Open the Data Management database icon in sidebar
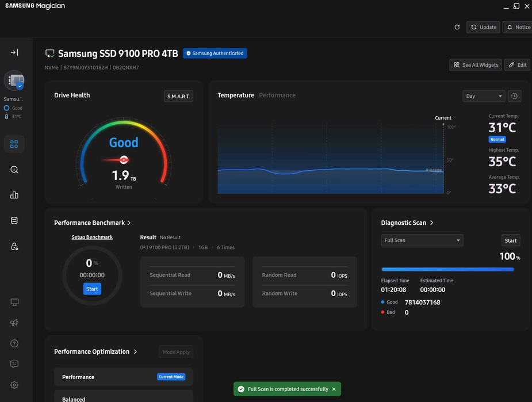This screenshot has height=402, width=532. (14, 220)
